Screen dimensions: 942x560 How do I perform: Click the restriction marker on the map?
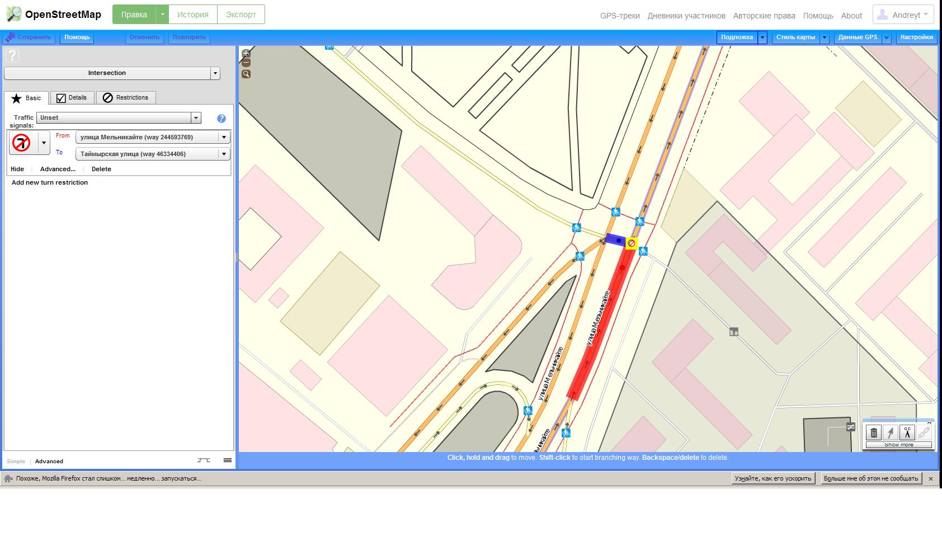[632, 243]
